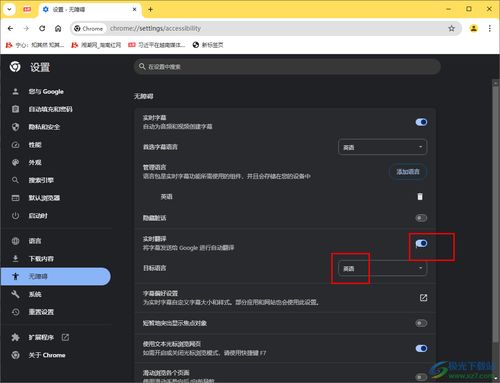Screen dimensions: 500x383
Task: Click the 添加语言 button
Action: point(408,172)
